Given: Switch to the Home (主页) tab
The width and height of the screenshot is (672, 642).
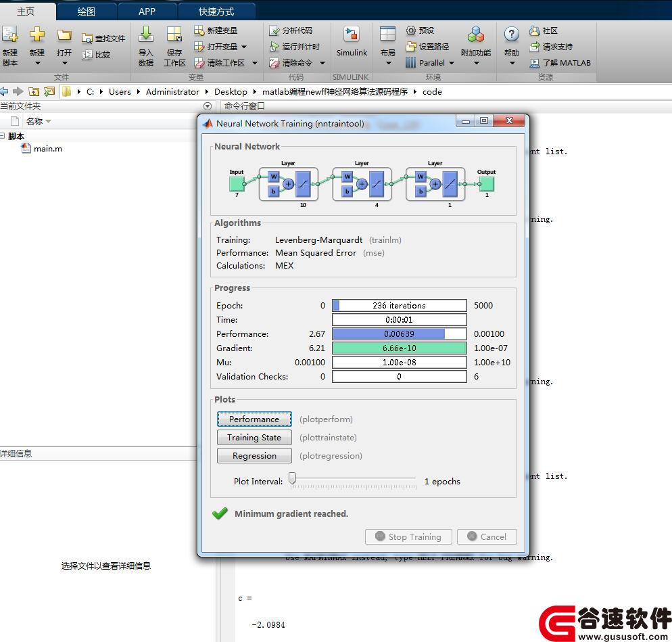Looking at the screenshot, I should click(26, 11).
